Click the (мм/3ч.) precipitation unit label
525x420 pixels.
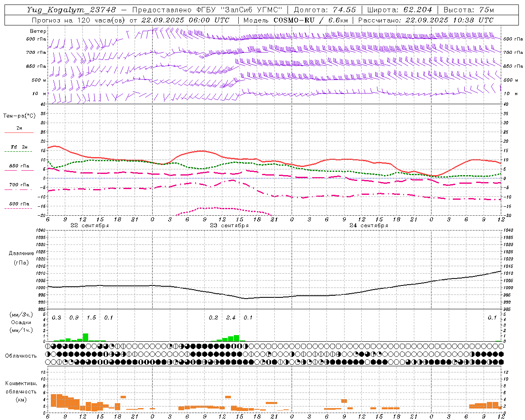point(21,315)
